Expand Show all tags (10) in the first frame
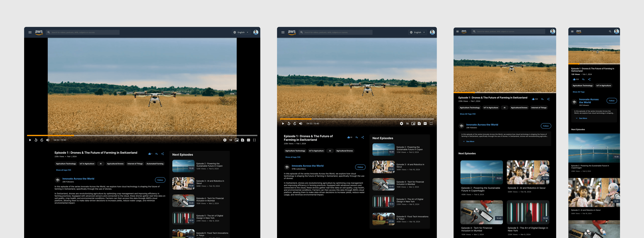 (x=64, y=170)
